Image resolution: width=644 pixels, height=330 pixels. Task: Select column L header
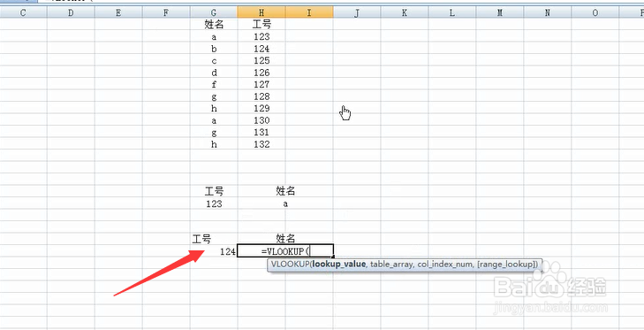click(x=452, y=12)
